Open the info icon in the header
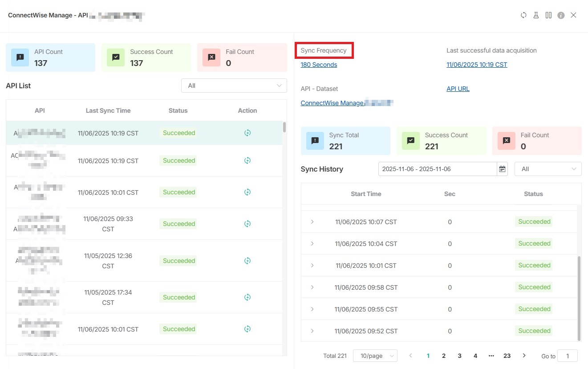 561,15
